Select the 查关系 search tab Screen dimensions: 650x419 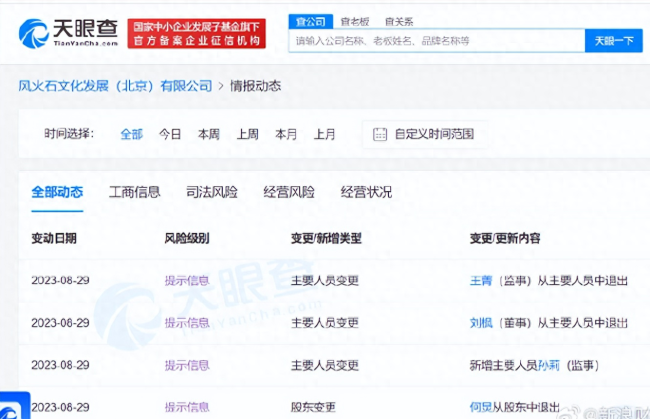click(399, 22)
